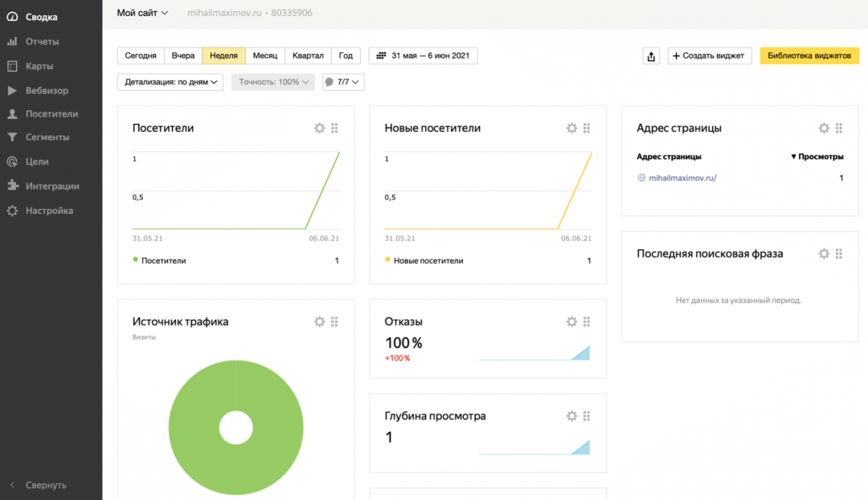Select the Сегодня period option
The width and height of the screenshot is (868, 500).
tap(141, 55)
